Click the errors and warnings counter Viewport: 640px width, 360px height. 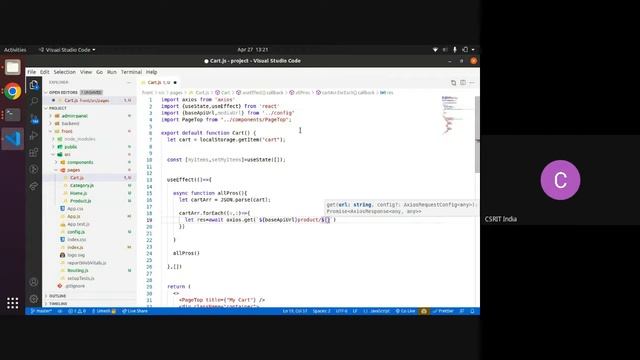click(77, 311)
